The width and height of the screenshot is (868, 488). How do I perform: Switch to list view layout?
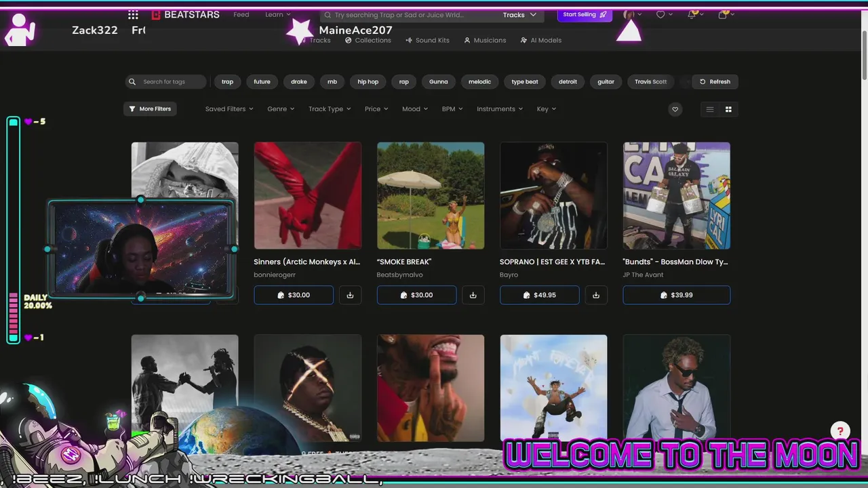click(710, 109)
